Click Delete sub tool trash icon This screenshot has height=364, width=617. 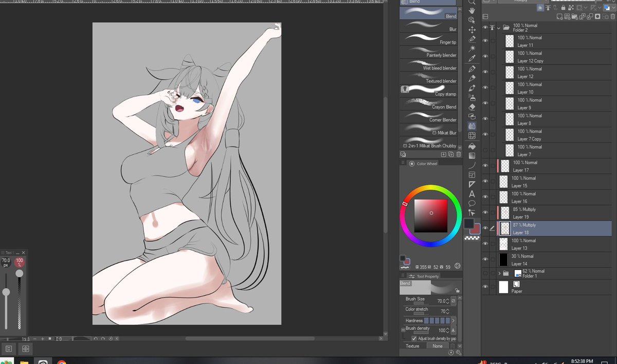[x=458, y=154]
